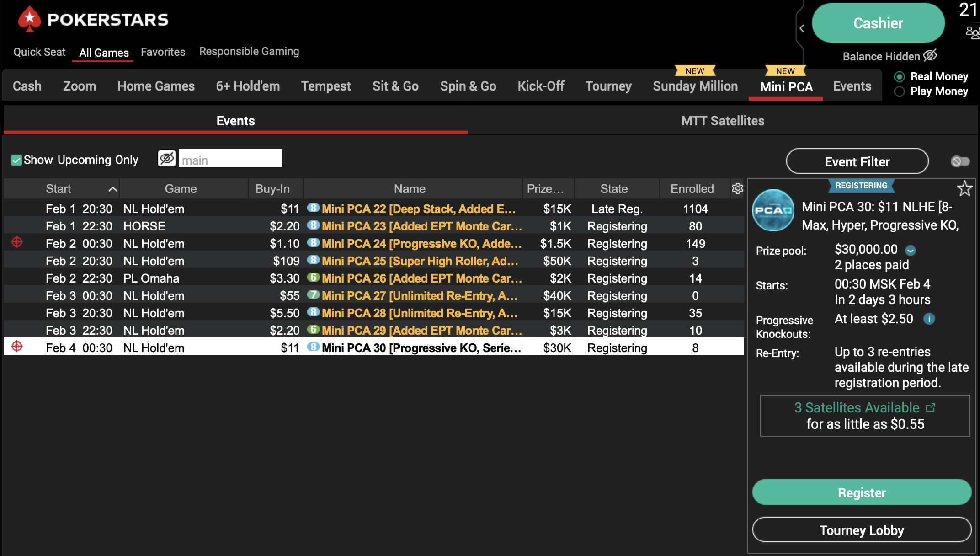Switch to Sit & Go tab
The width and height of the screenshot is (980, 556).
395,86
